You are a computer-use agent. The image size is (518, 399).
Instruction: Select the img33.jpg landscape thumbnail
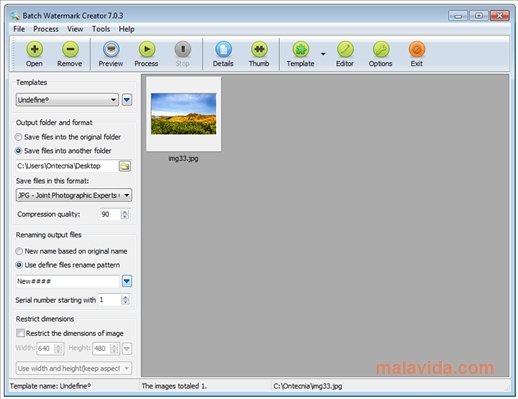click(x=184, y=114)
